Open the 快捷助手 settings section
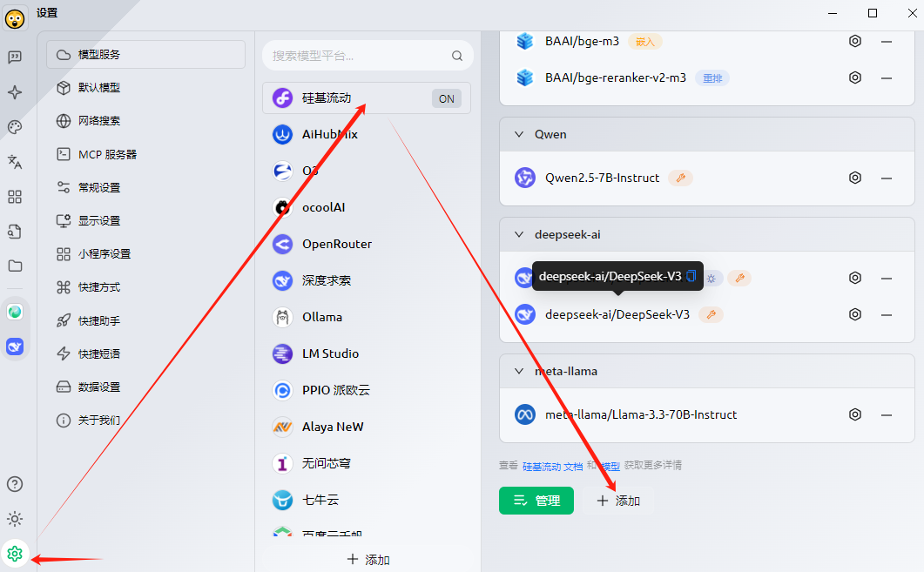 [x=146, y=320]
